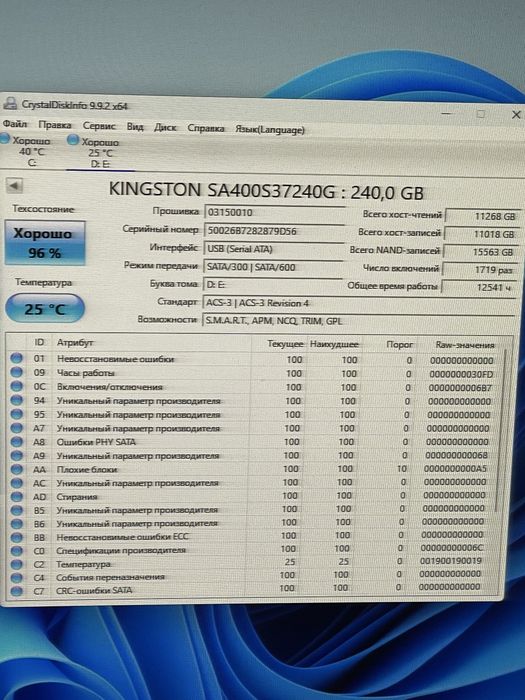Click status dot for attribute row B5

tap(16, 510)
